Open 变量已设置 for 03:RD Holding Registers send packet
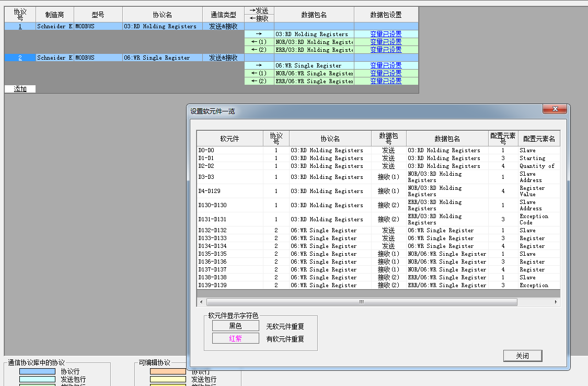 [386, 34]
